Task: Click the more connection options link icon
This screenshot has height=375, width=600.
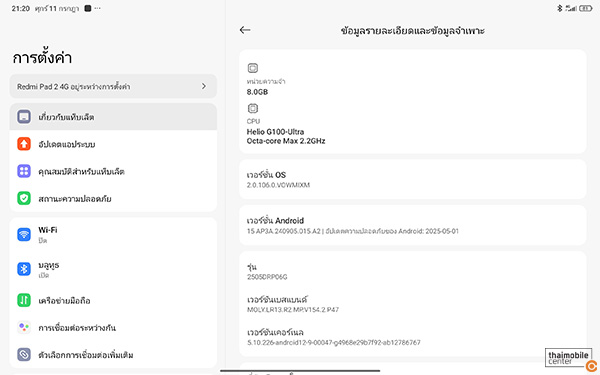Action: coord(24,355)
